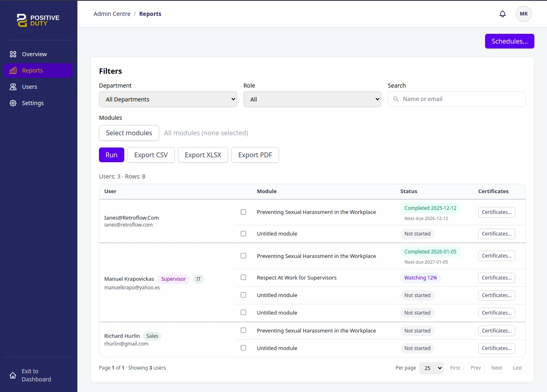The height and width of the screenshot is (392, 547).
Task: Click the Exit to Dashboard home icon
Action: [13, 375]
